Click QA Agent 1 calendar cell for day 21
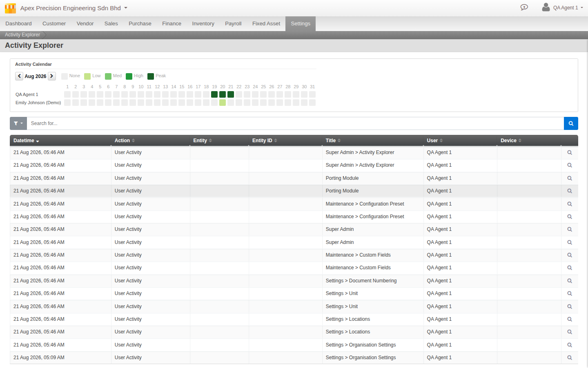 pyautogui.click(x=231, y=94)
